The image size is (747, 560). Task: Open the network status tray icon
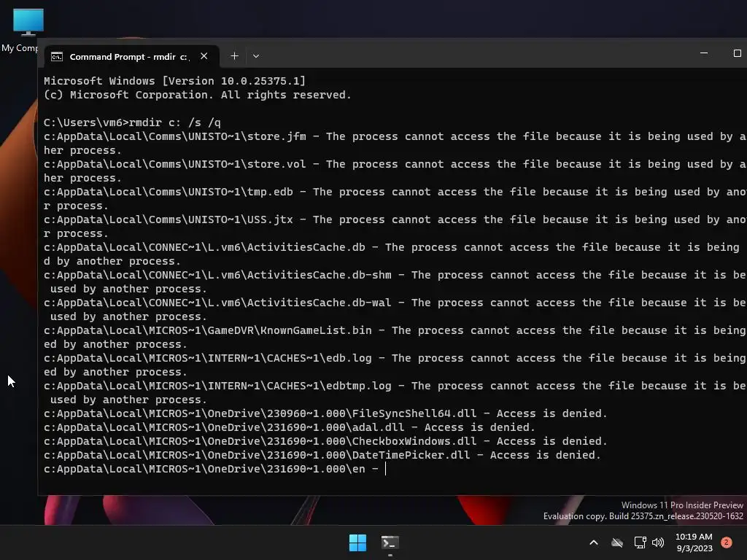[640, 542]
